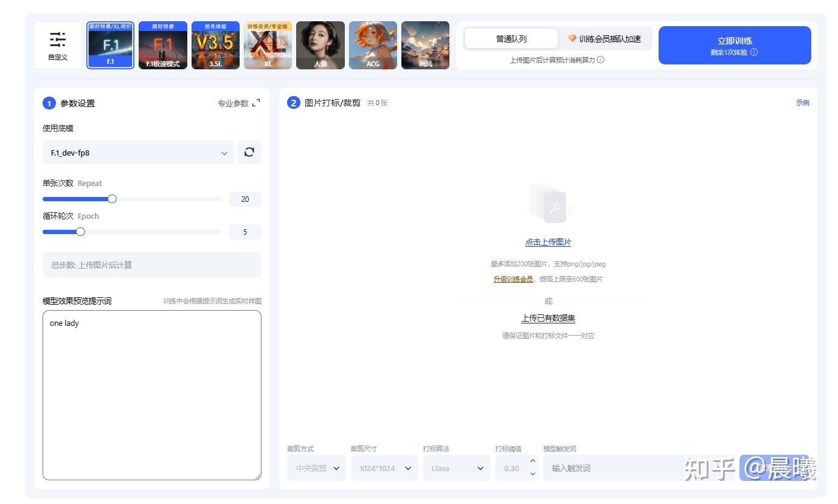
Task: Select the 画风 style model thumbnail
Action: (x=425, y=45)
